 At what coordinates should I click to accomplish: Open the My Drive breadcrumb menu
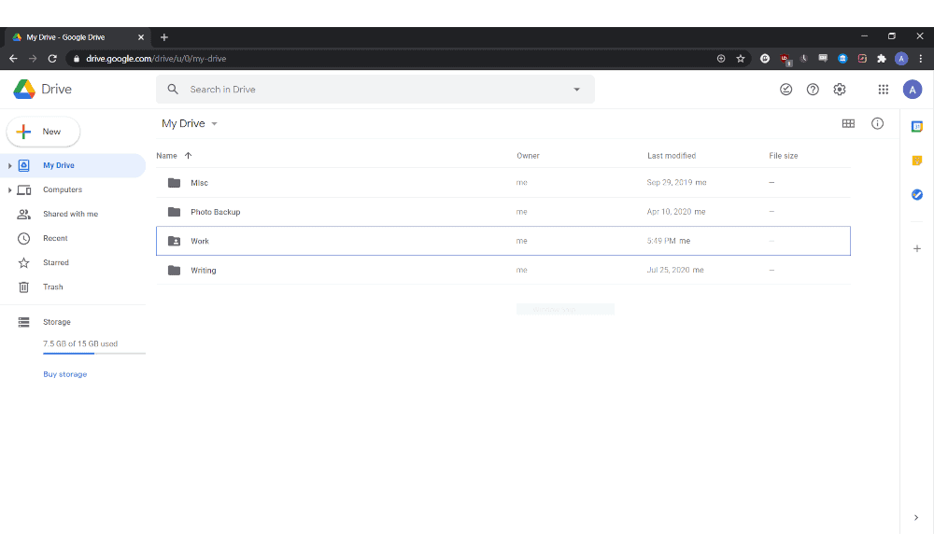pos(214,123)
